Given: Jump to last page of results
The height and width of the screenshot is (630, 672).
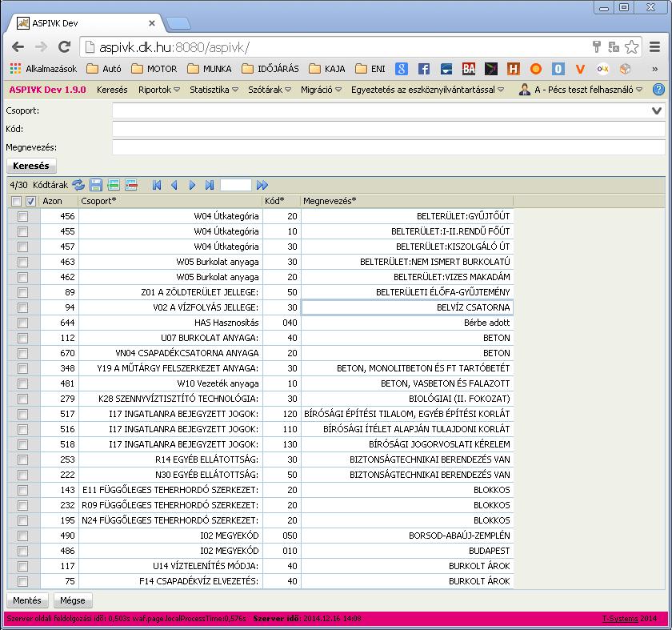Looking at the screenshot, I should coord(209,185).
